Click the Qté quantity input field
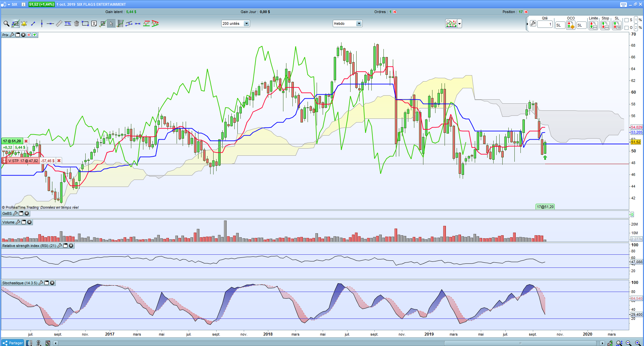 [x=545, y=24]
